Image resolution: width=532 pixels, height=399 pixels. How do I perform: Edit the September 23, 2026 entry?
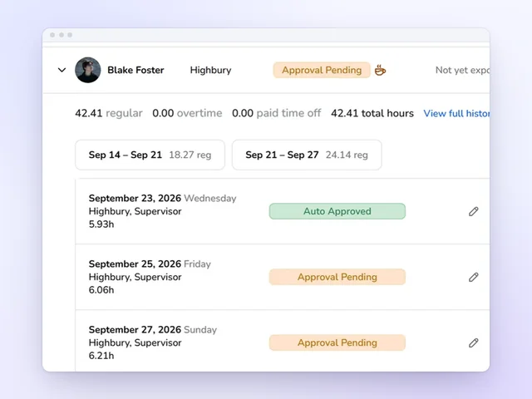click(x=474, y=211)
